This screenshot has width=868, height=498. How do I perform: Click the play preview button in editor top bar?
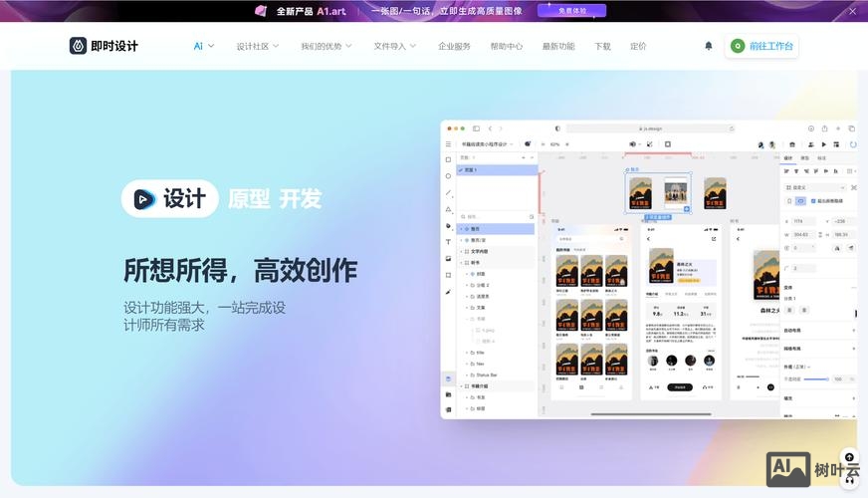[824, 144]
